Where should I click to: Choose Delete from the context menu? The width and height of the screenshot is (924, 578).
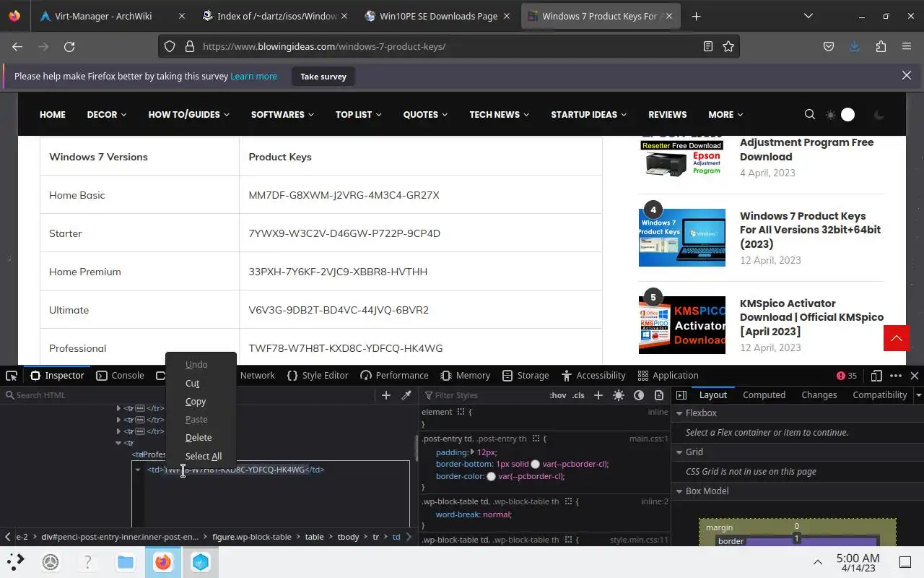coord(199,438)
